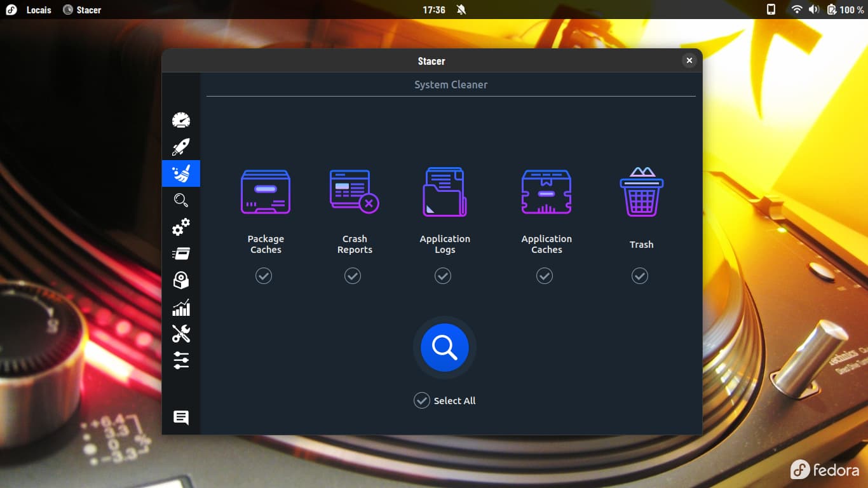This screenshot has width=868, height=488.
Task: Toggle the Application Caches checkbox
Action: (x=545, y=276)
